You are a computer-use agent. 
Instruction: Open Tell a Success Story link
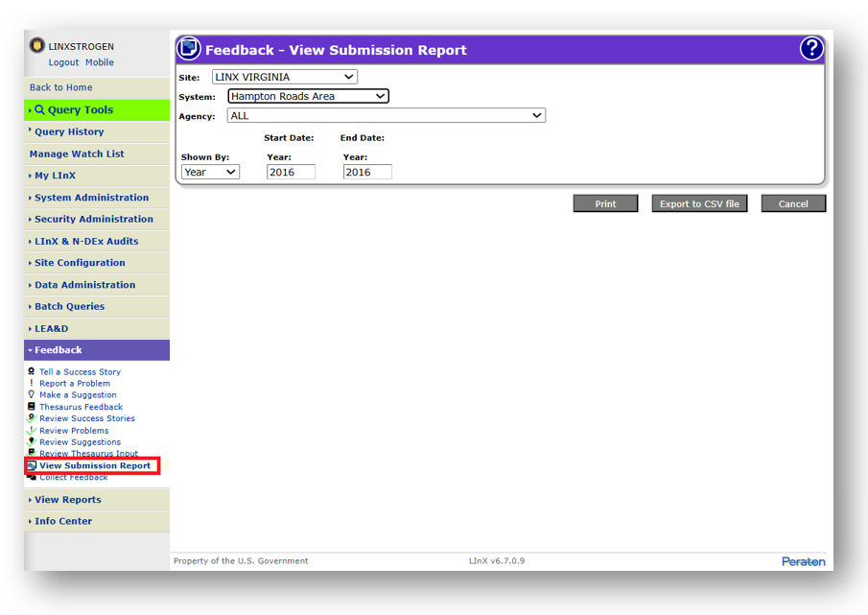point(80,372)
